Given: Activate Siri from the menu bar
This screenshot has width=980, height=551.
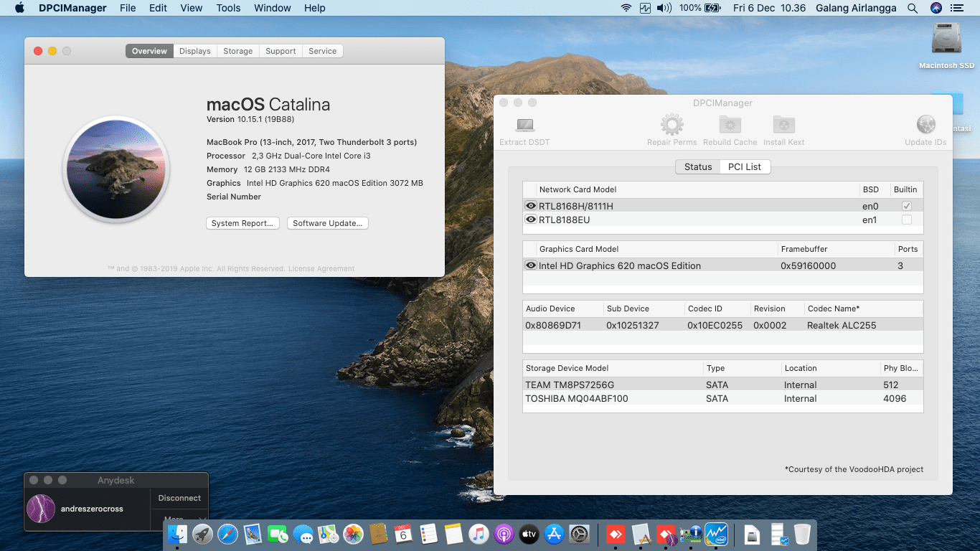Looking at the screenshot, I should click(x=936, y=8).
